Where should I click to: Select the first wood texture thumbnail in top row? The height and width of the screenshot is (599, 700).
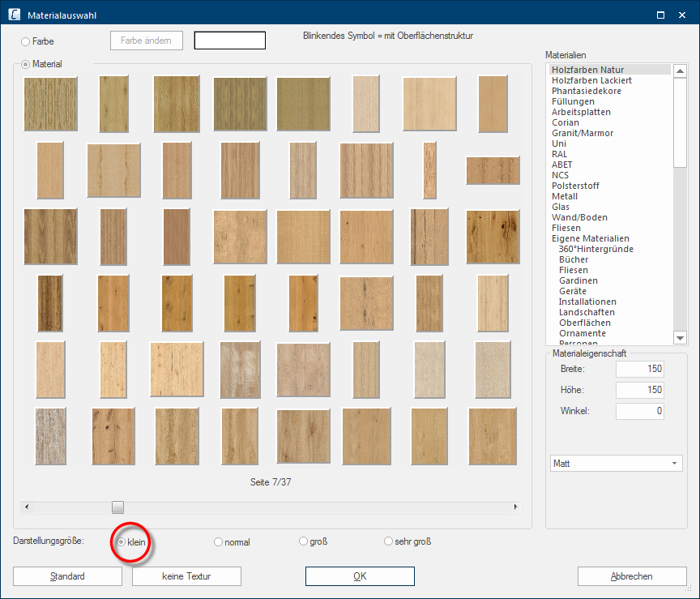pos(51,104)
